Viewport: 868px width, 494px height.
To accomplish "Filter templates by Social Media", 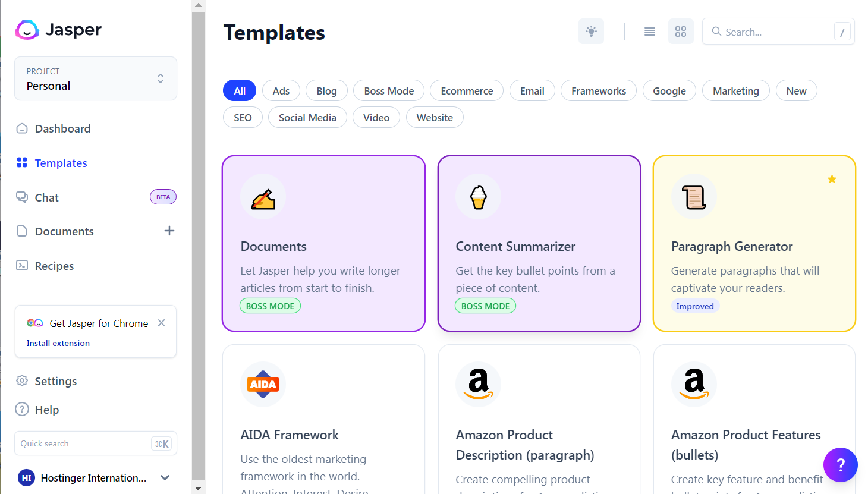I will coord(307,118).
